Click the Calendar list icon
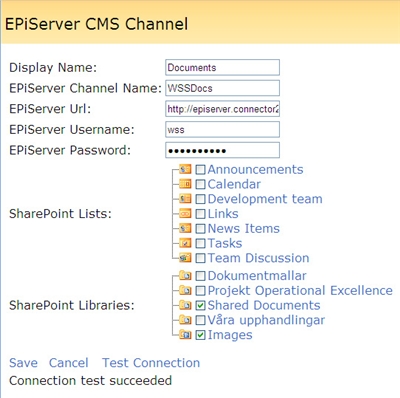This screenshot has height=398, width=400. 185,184
